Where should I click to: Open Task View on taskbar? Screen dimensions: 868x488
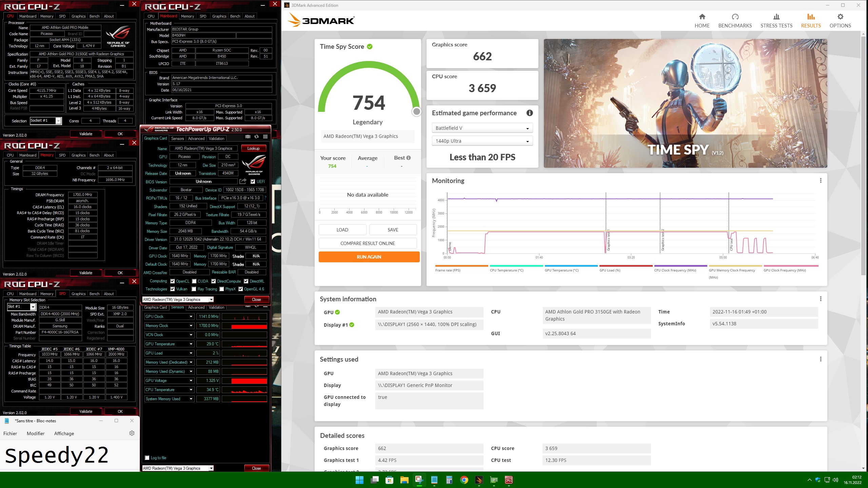point(374,480)
